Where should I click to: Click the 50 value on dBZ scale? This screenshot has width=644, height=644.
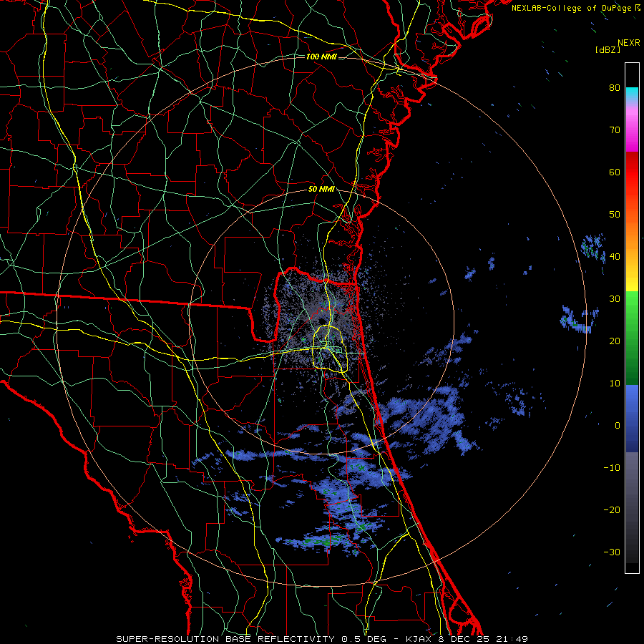pyautogui.click(x=615, y=215)
